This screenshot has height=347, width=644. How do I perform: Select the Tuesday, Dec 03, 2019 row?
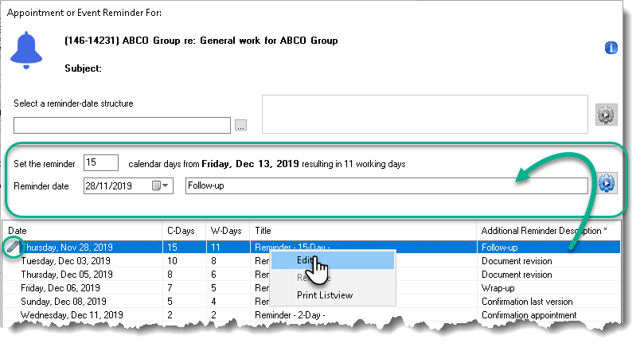311,261
